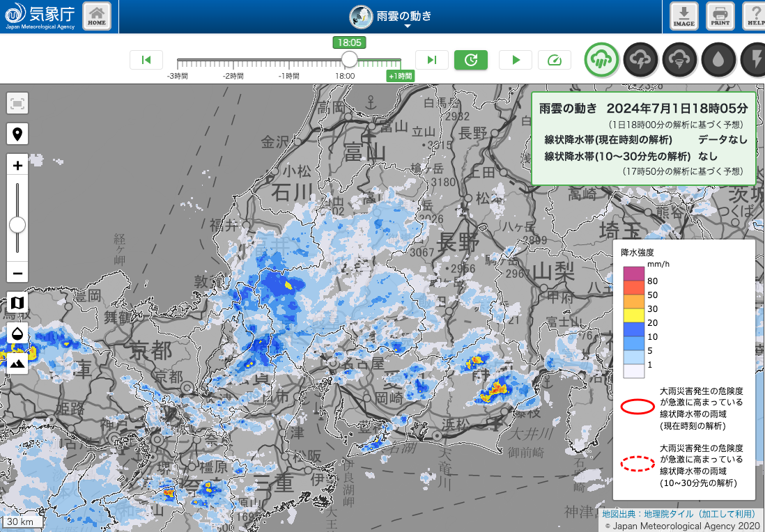Click the Japan Meteorological Agency 2020 copyright
765x532 pixels.
681,526
